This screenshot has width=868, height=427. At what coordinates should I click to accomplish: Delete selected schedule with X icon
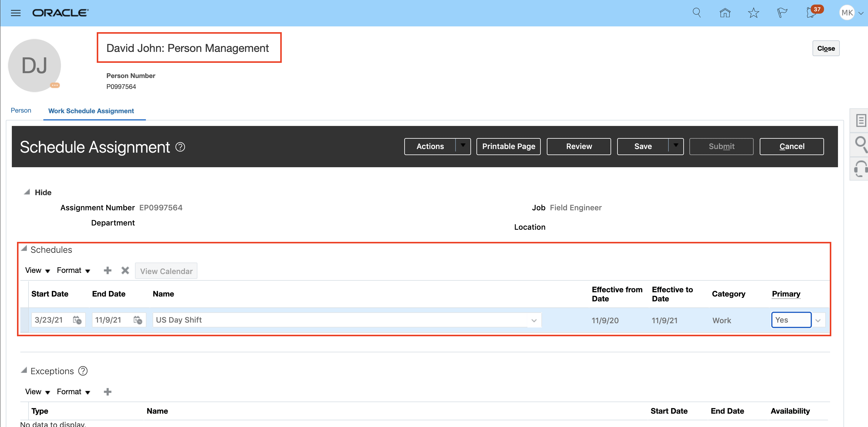tap(125, 270)
